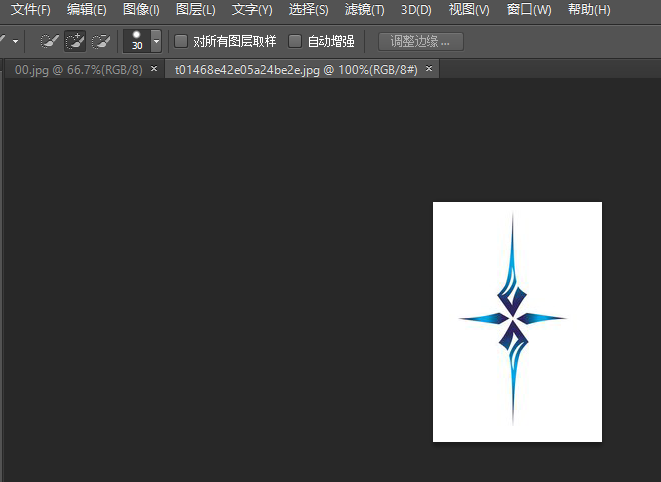Expand the tool preset picker arrow
Screen dimensions: 661x482
pos(16,41)
